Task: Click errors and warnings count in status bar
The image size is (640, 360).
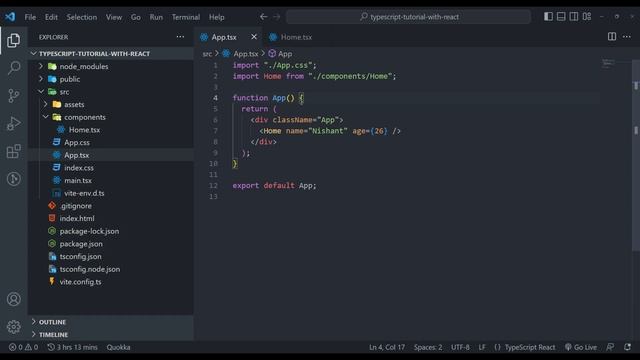Action: (23, 347)
